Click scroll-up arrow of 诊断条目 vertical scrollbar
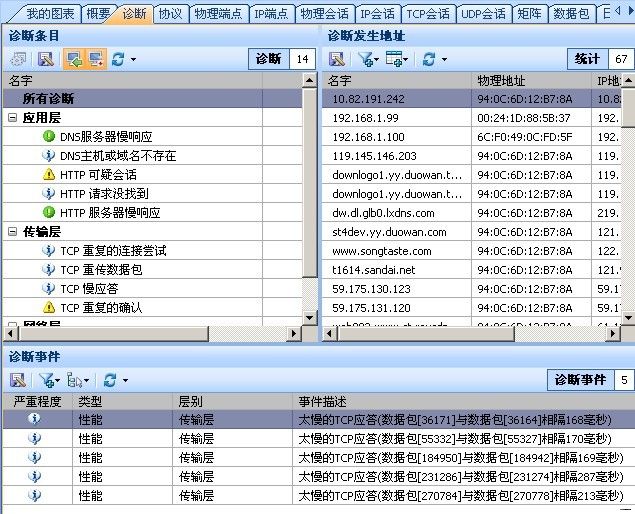Screen dimensions: 635x514 coord(309,81)
